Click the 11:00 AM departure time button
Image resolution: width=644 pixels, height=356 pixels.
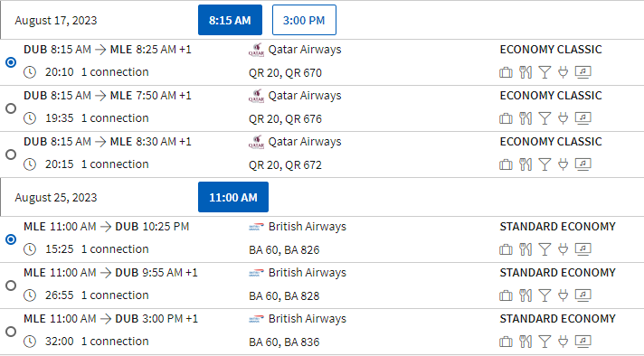coord(233,197)
